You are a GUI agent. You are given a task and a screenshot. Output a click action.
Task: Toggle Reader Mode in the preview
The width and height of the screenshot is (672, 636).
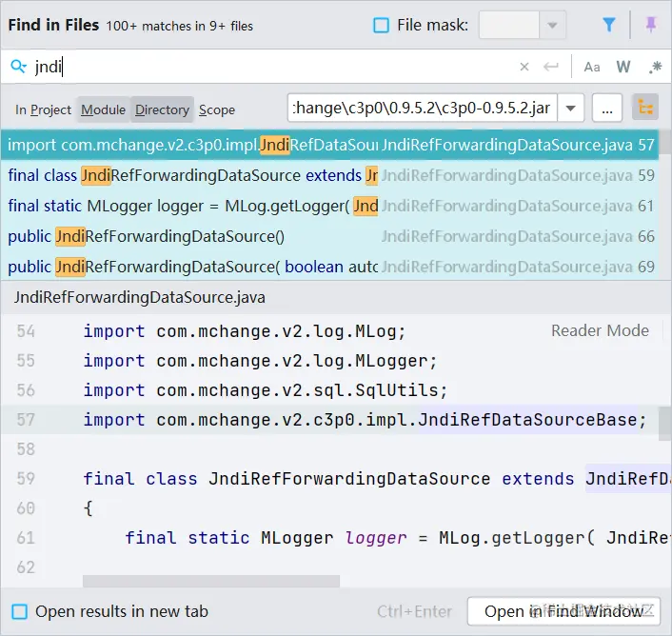[x=600, y=330]
